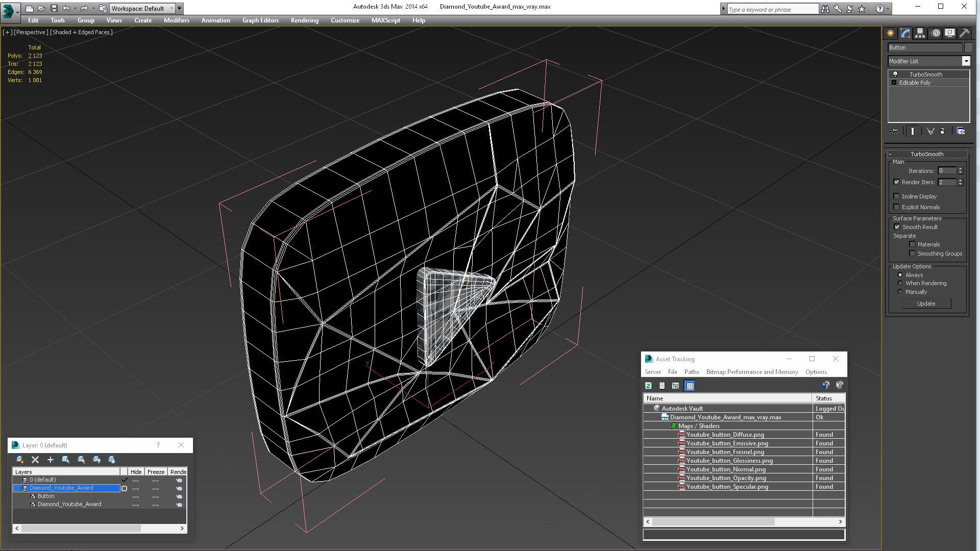This screenshot has height=551, width=980.
Task: Open Bitmap Performance and Memory menu
Action: point(752,372)
